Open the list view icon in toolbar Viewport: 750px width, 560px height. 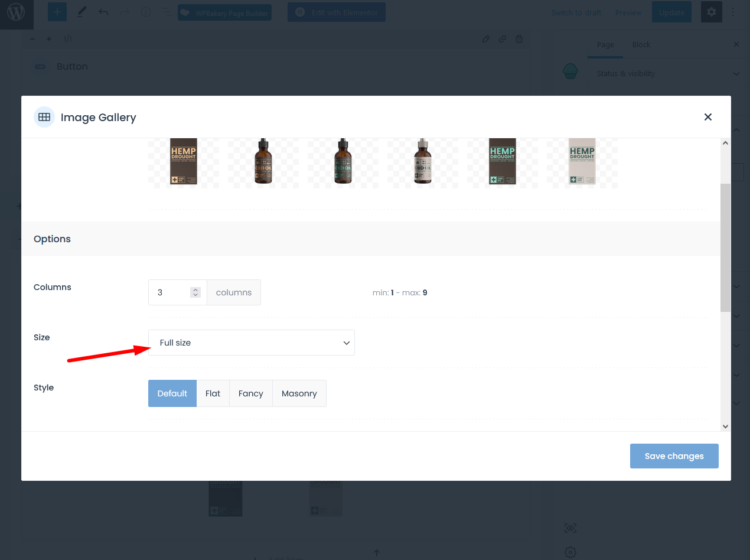coord(167,12)
